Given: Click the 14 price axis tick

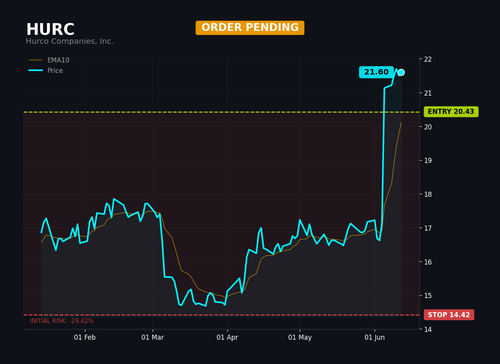Looking at the screenshot, I should point(428,329).
